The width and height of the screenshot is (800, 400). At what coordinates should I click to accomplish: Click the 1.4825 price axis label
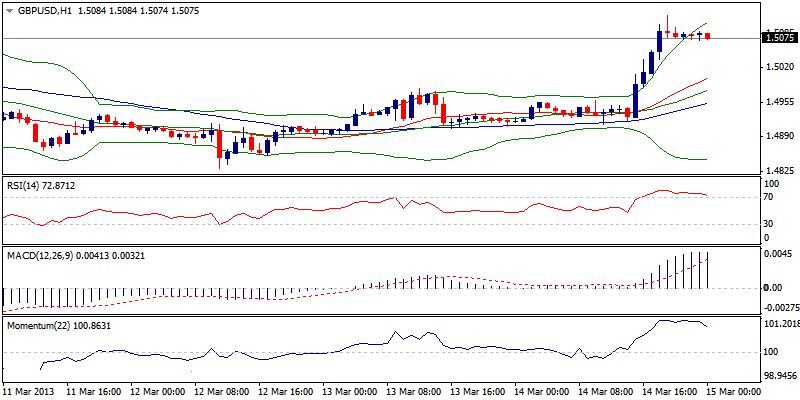pos(778,172)
